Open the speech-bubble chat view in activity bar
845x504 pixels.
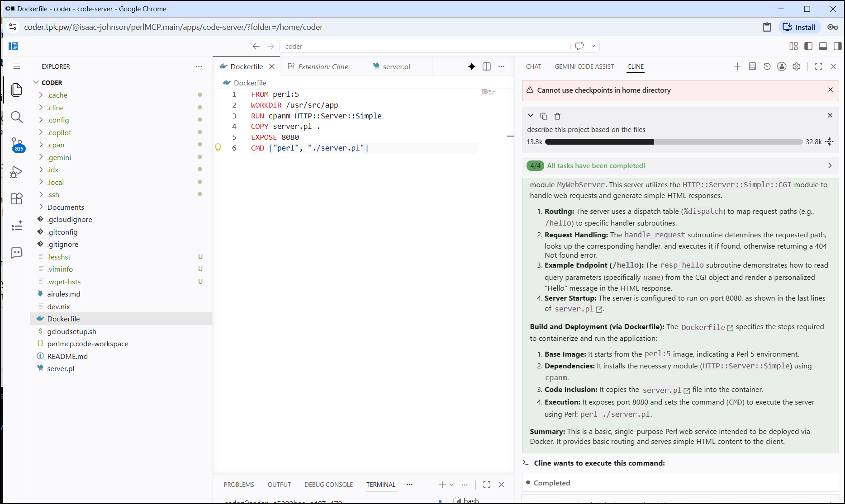17,253
